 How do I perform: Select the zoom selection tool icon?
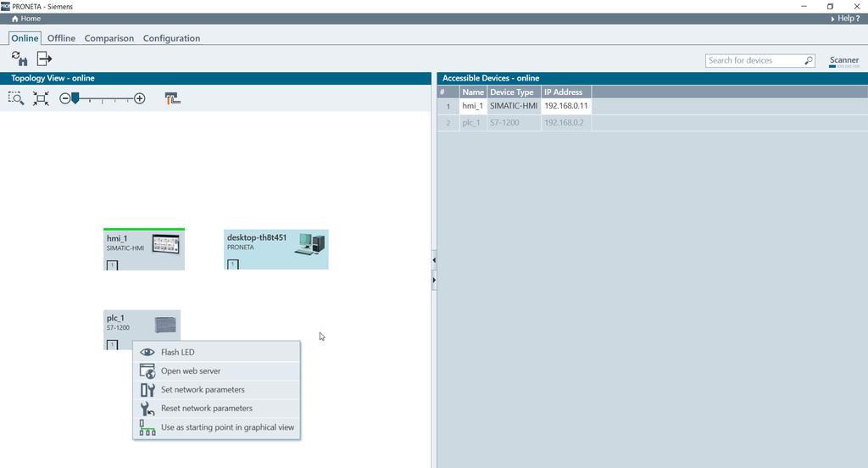point(16,98)
